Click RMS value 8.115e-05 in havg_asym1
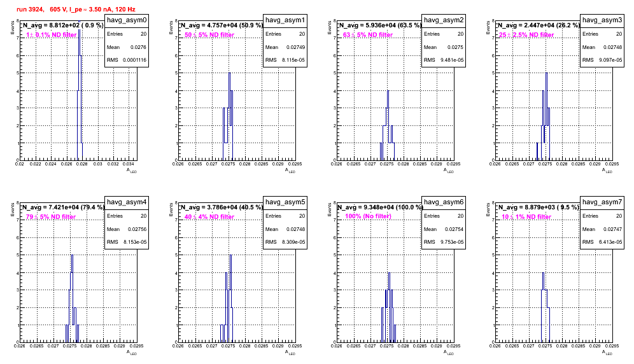Image resolution: width=634 pixels, height=364 pixels. click(293, 60)
